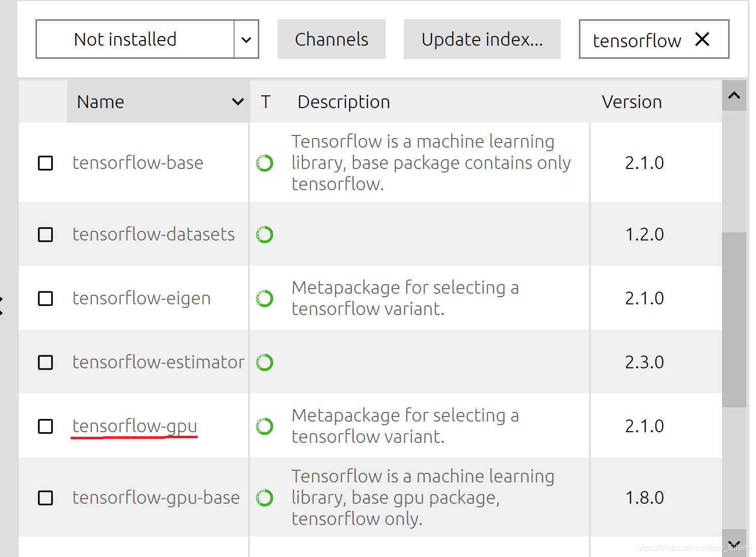The width and height of the screenshot is (756, 557).
Task: Click the Update index... button
Action: tap(482, 39)
